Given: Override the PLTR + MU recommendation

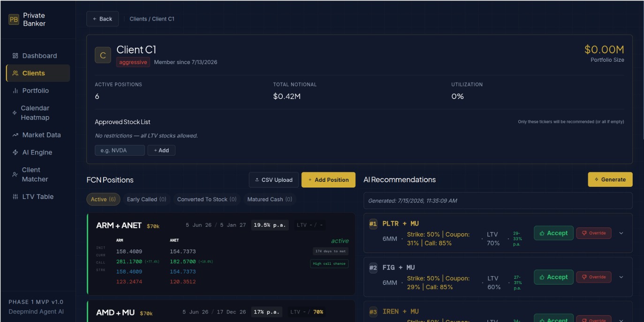Looking at the screenshot, I should click(594, 233).
